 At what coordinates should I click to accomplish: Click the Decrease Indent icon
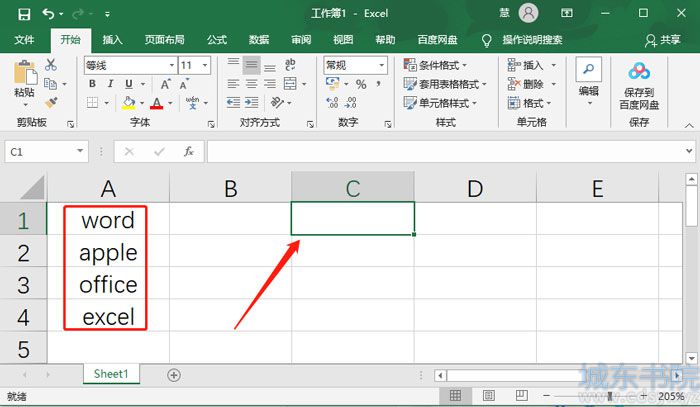pyautogui.click(x=233, y=103)
